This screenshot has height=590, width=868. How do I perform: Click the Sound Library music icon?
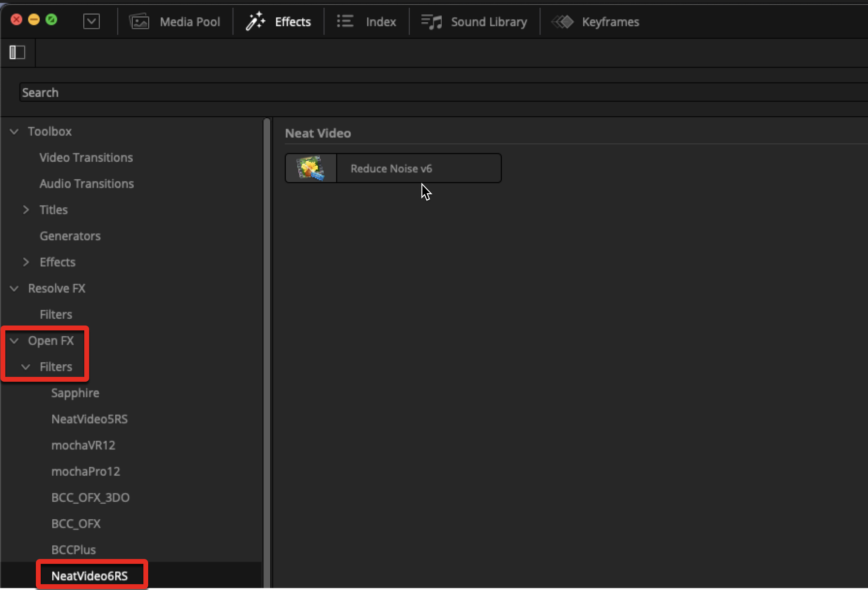click(432, 22)
